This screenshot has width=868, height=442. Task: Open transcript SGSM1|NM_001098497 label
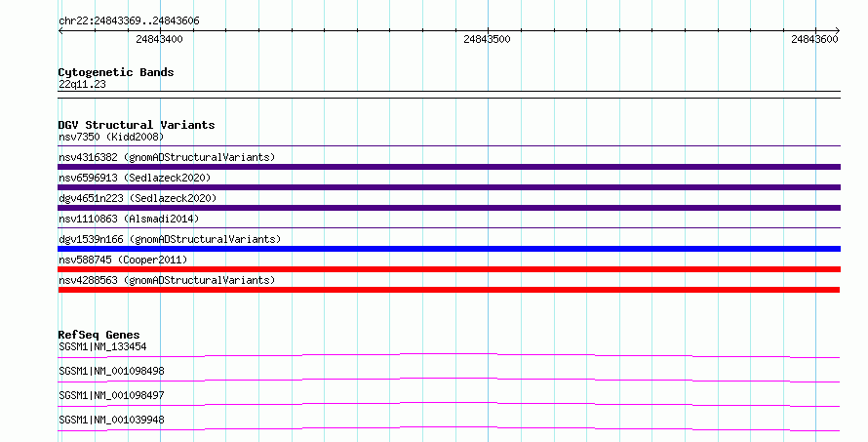point(111,395)
